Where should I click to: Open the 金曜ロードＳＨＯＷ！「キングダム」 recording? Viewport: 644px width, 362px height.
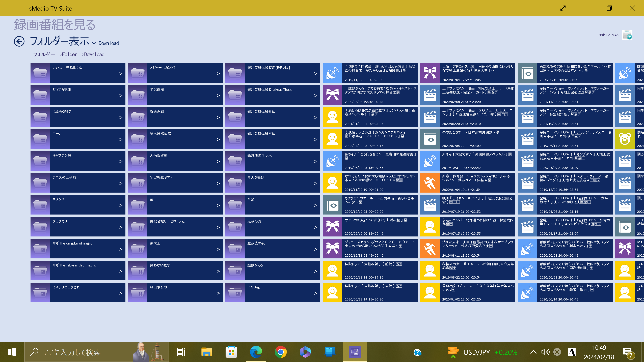pyautogui.click(x=565, y=161)
